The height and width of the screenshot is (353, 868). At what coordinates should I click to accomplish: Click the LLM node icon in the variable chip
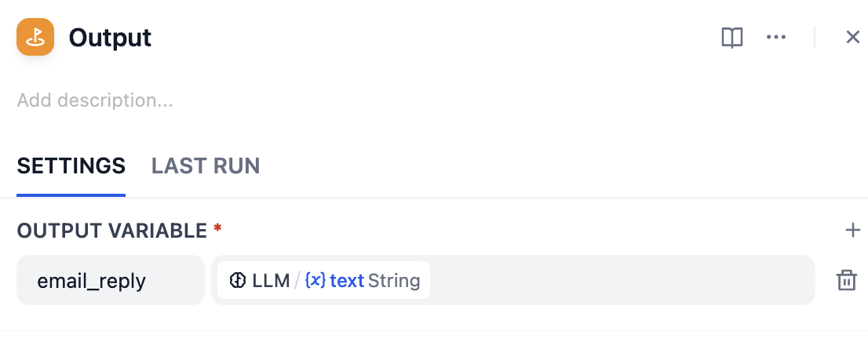point(238,280)
